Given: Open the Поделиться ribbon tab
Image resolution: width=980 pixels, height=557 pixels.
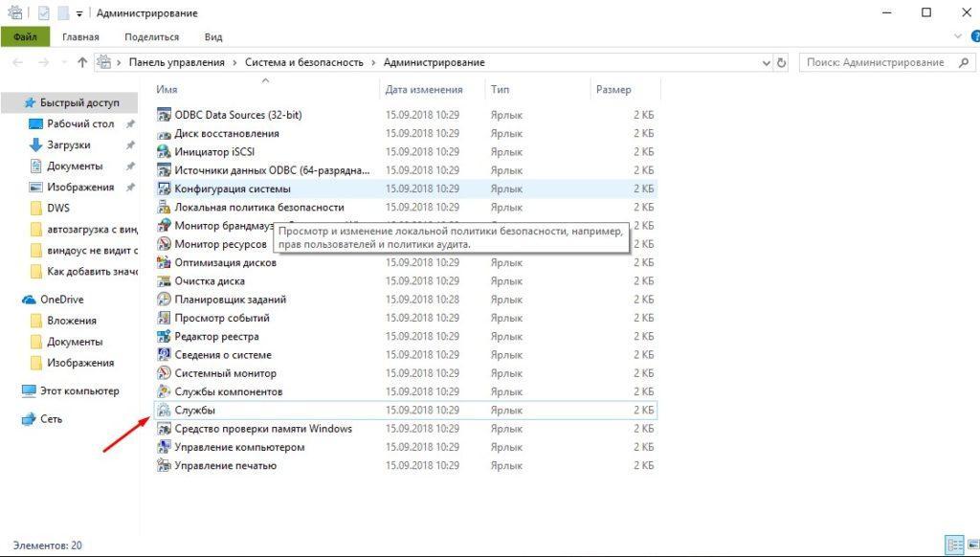Looking at the screenshot, I should point(151,37).
